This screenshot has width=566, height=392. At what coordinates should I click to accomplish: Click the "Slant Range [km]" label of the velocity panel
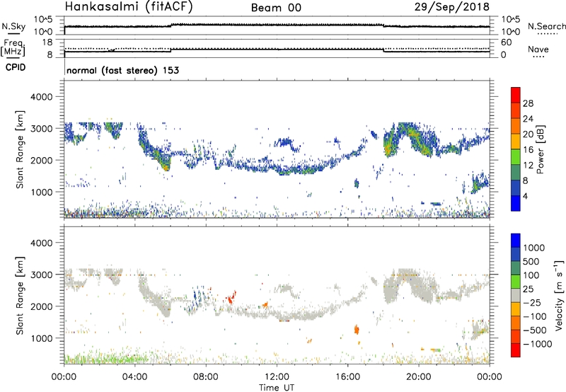click(20, 295)
